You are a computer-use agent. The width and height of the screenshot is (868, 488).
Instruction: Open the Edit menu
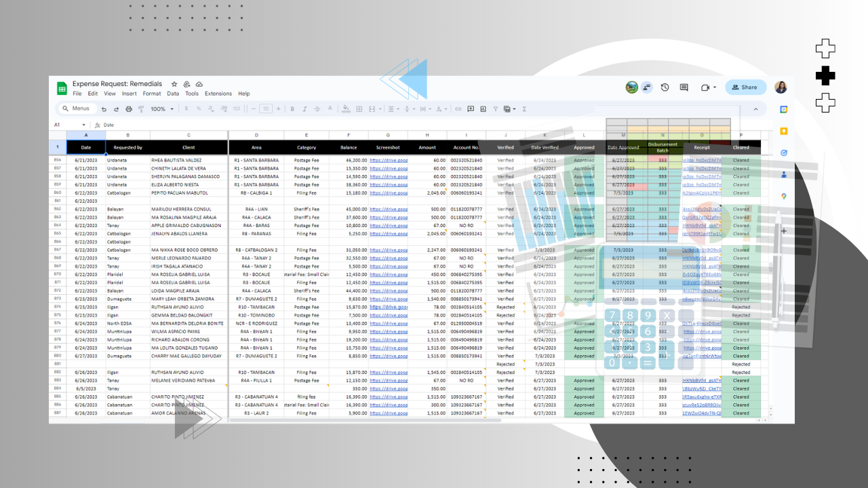click(93, 94)
